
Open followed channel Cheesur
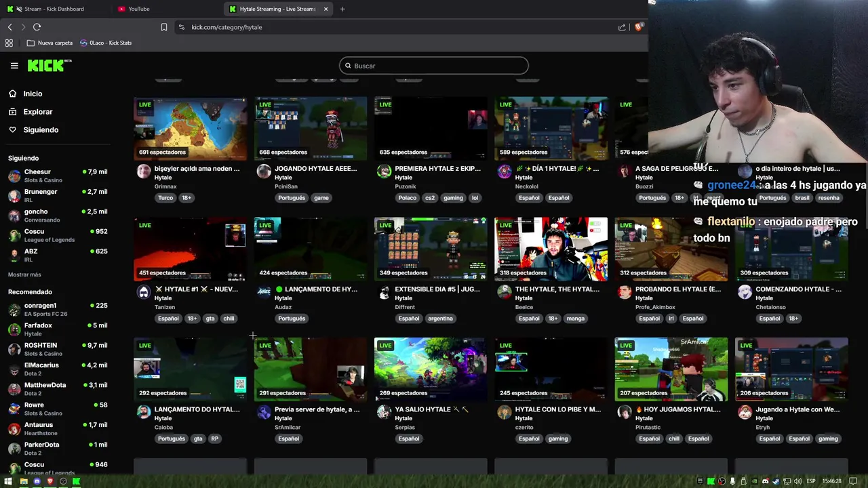pyautogui.click(x=58, y=176)
